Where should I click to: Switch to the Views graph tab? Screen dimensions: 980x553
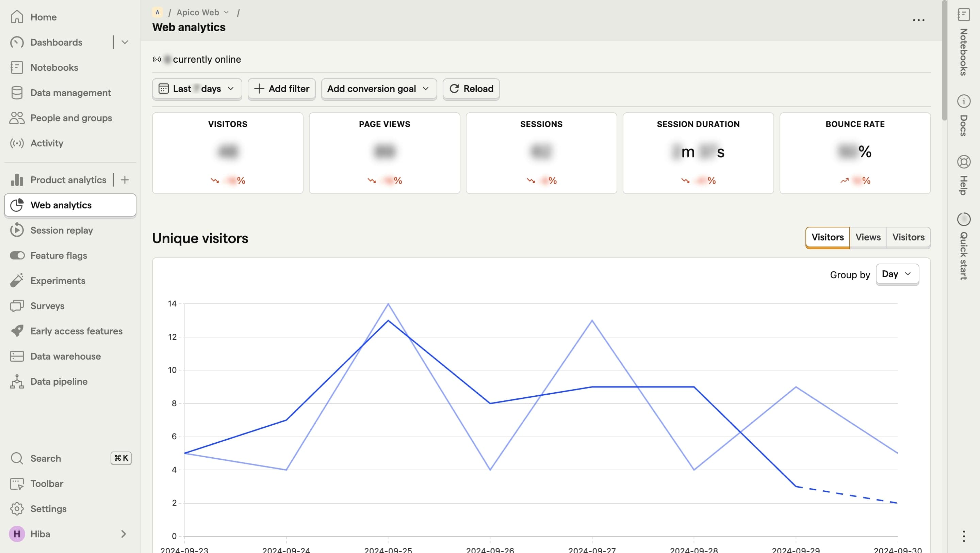pos(868,237)
